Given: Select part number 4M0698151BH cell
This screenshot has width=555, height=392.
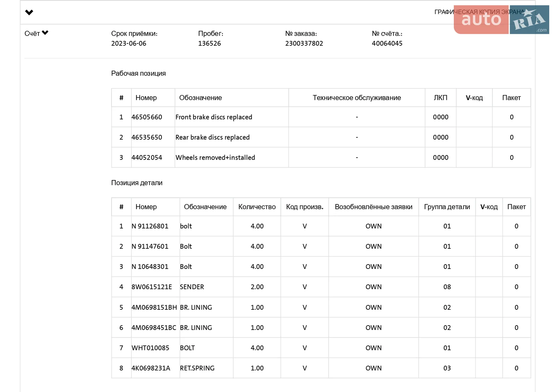Looking at the screenshot, I should pos(154,307).
